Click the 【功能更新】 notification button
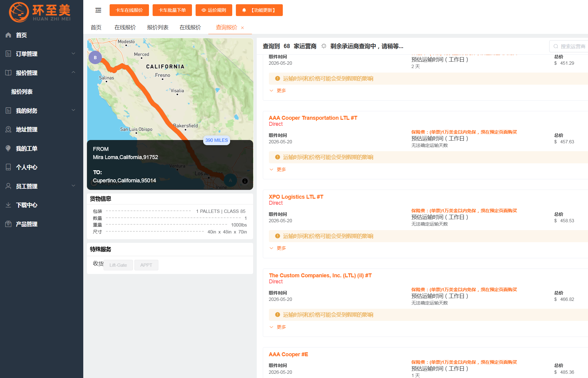The image size is (588, 378). tap(259, 10)
